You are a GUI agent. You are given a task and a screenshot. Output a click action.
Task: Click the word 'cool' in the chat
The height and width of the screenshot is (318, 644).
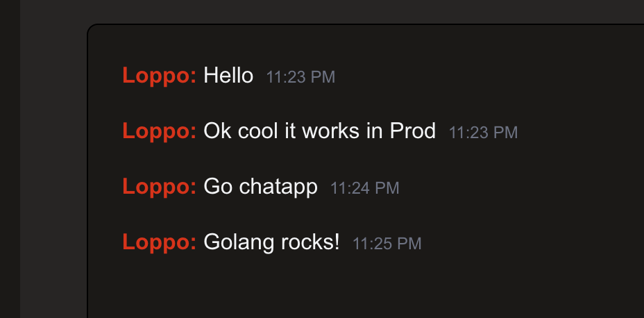pos(258,131)
